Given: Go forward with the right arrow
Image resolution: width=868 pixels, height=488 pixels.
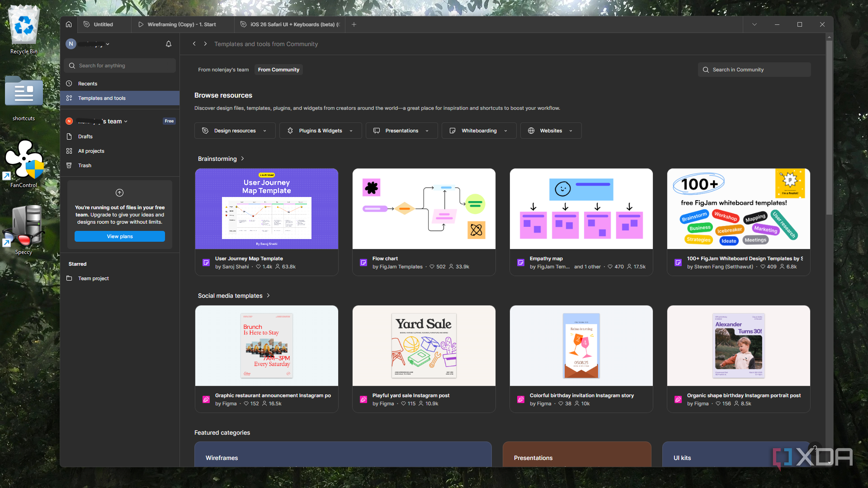Looking at the screenshot, I should point(205,44).
